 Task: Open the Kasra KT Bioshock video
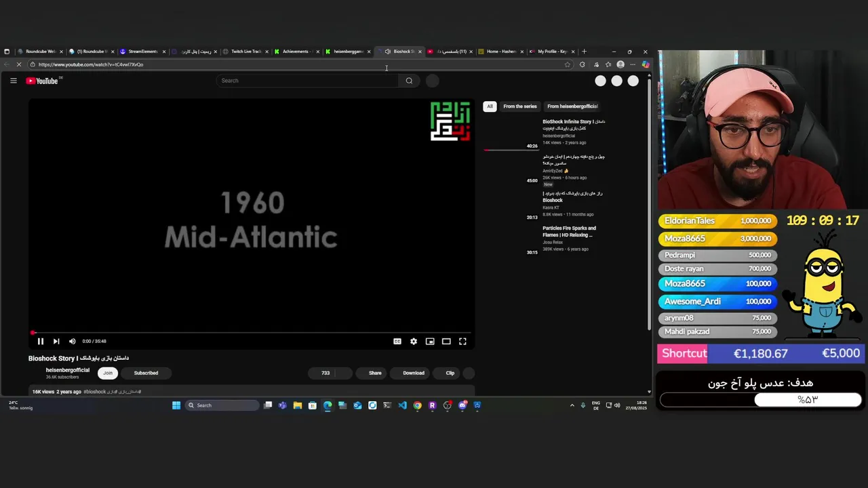pyautogui.click(x=572, y=197)
